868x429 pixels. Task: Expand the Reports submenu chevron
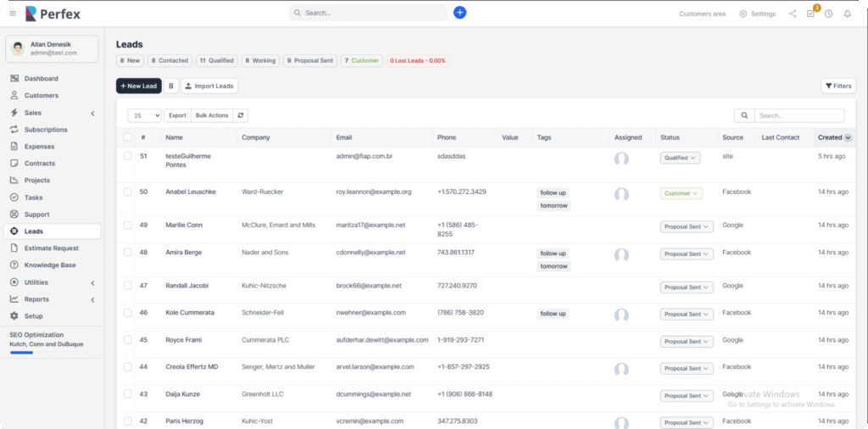pos(92,299)
